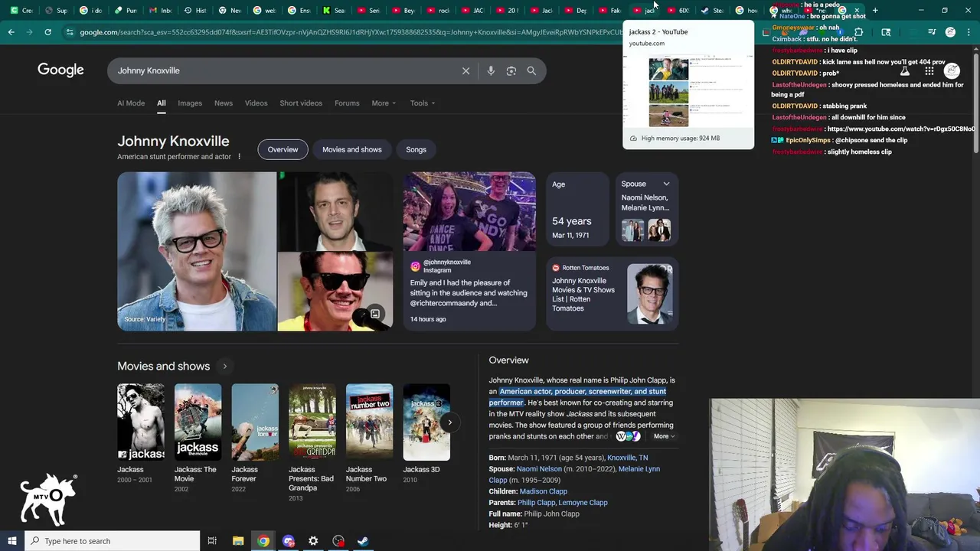Open Task View on taskbar
The width and height of the screenshot is (980, 551).
pos(212,541)
